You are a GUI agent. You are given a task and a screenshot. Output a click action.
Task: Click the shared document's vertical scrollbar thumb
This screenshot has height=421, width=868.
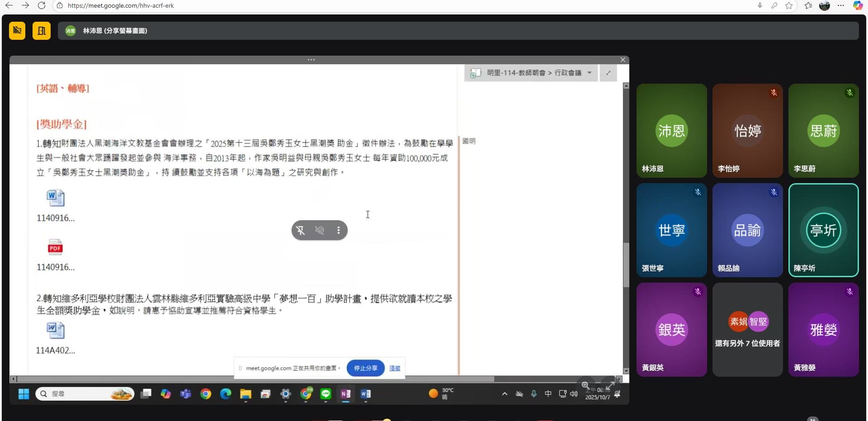pos(626,265)
